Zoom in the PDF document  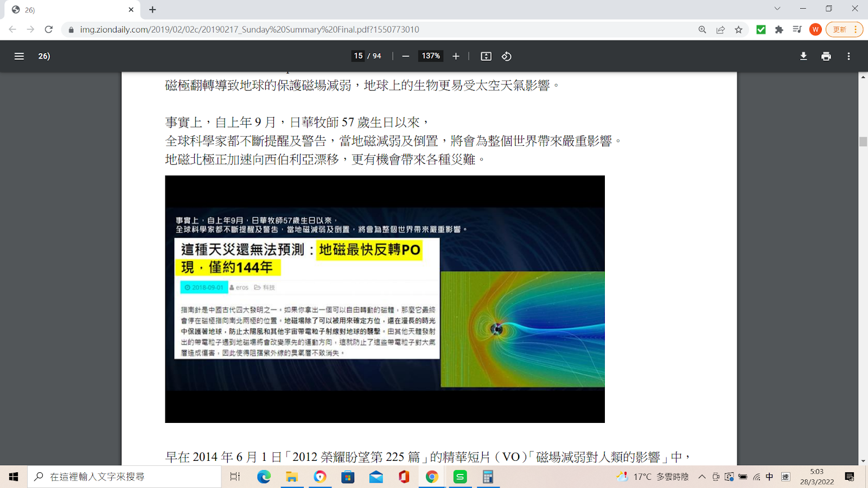[456, 56]
